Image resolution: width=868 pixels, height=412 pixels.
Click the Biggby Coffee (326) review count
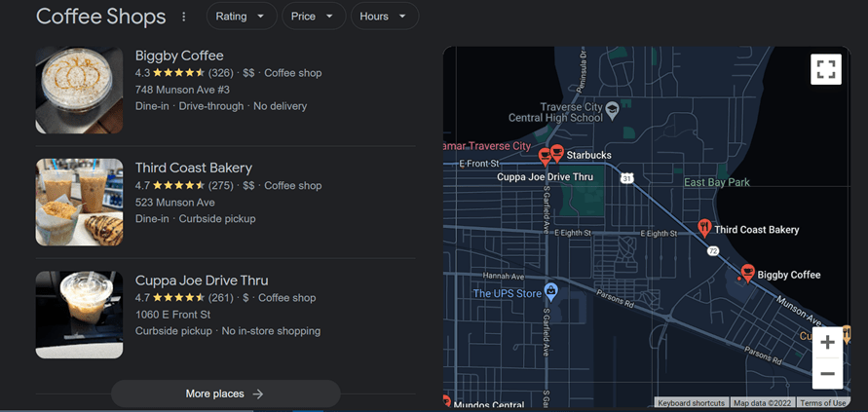click(x=220, y=73)
